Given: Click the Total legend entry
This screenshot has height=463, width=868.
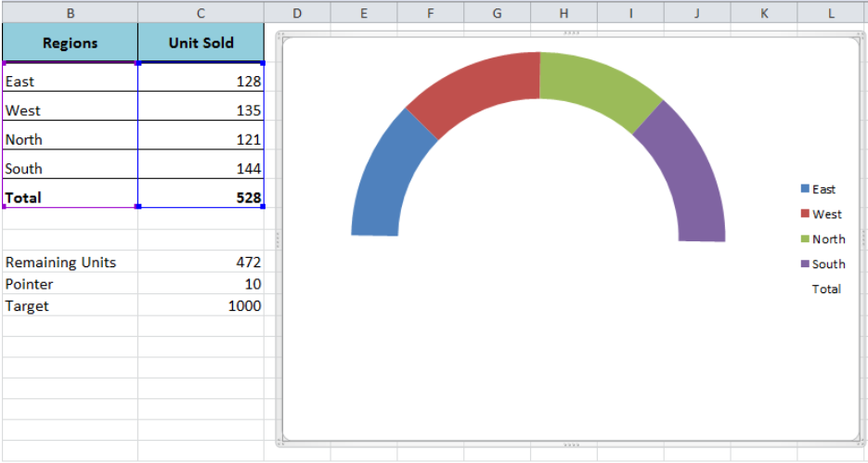Looking at the screenshot, I should [x=826, y=289].
